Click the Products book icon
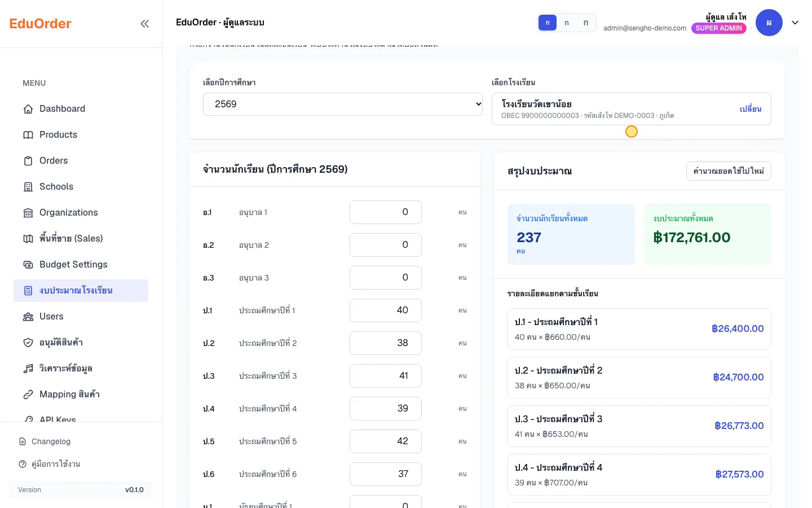This screenshot has height=508, width=812. tap(28, 135)
